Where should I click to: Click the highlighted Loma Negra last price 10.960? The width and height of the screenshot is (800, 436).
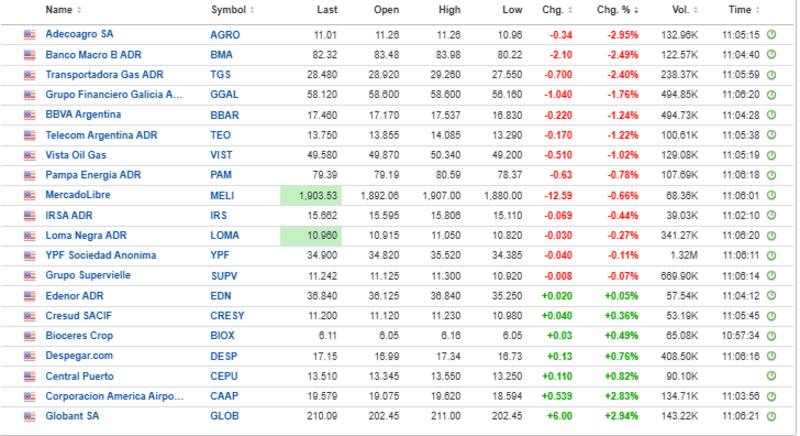312,236
